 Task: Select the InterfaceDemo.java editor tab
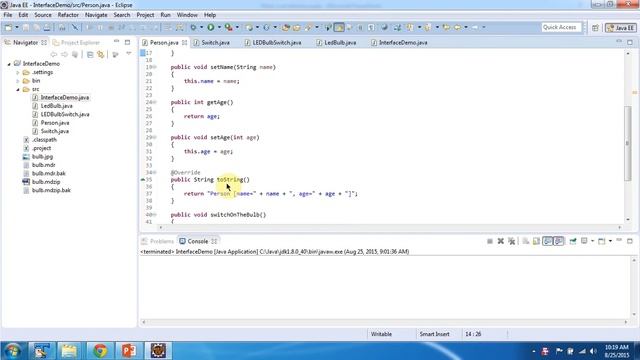click(x=399, y=42)
